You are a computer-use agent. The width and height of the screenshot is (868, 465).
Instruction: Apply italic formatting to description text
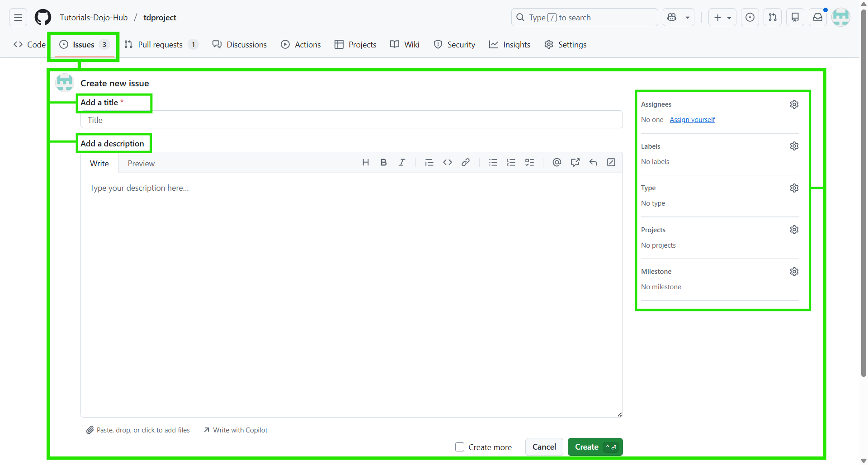402,162
